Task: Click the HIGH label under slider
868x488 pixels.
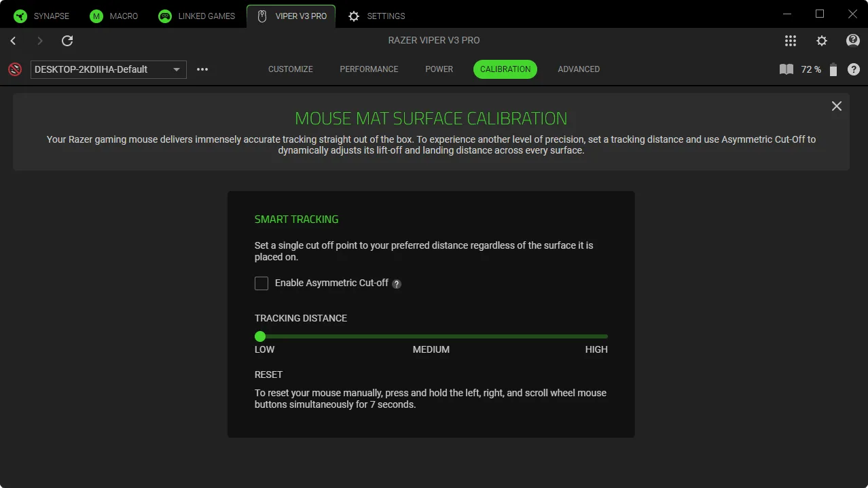Action: [596, 349]
